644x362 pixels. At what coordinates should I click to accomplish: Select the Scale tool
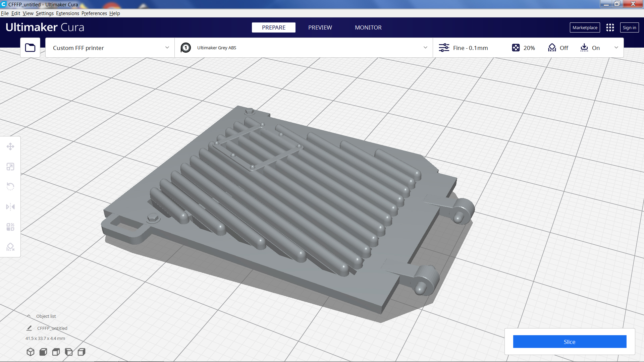click(x=10, y=167)
